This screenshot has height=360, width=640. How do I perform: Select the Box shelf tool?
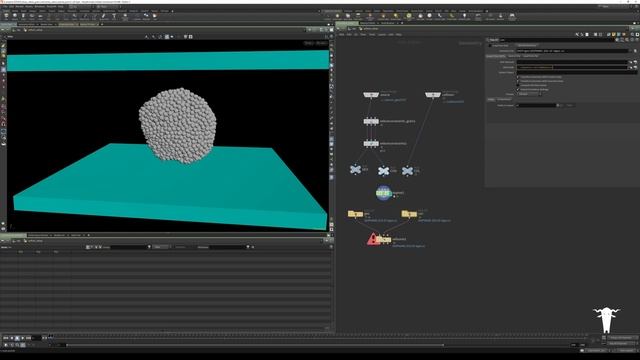tap(6, 16)
